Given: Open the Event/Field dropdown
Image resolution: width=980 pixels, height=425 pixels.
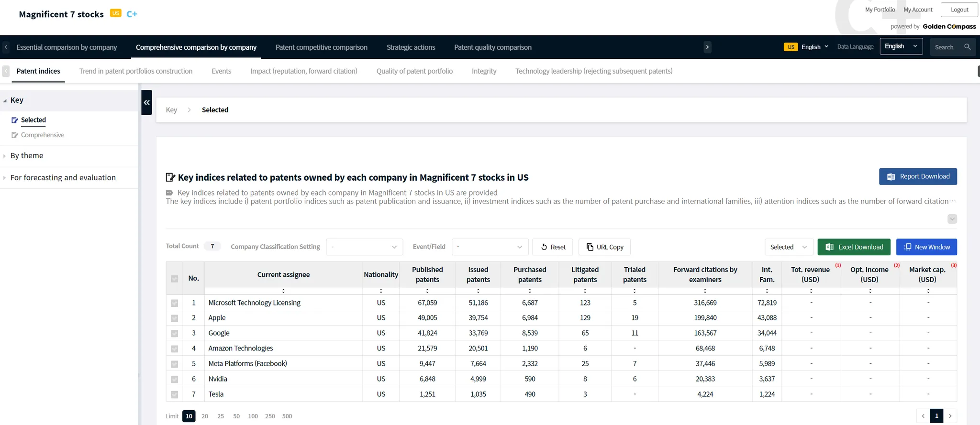Looking at the screenshot, I should 490,247.
